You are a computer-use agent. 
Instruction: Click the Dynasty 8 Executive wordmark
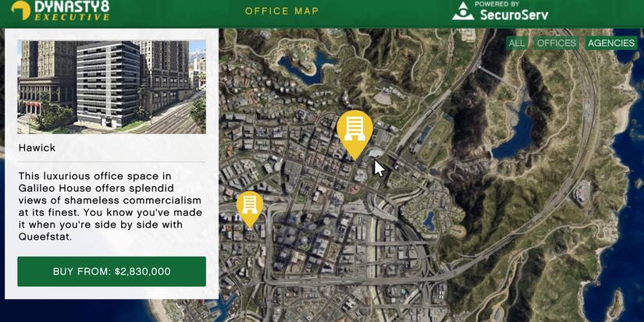(x=71, y=11)
